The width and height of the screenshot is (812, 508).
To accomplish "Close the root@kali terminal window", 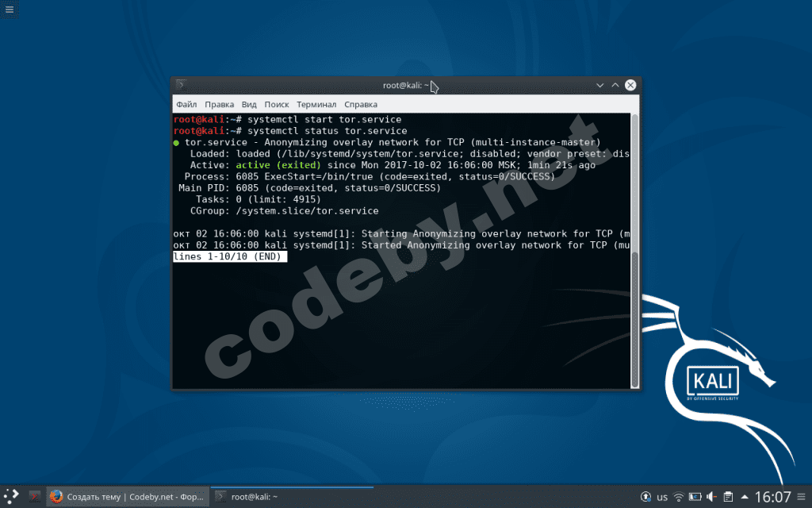I will (x=630, y=85).
